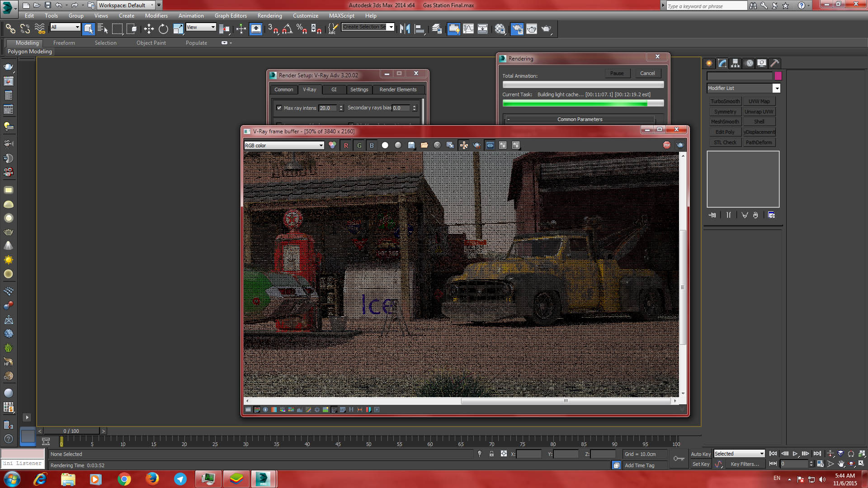Image resolution: width=868 pixels, height=488 pixels.
Task: Show pixel information in frame buffer
Action: pos(265,410)
